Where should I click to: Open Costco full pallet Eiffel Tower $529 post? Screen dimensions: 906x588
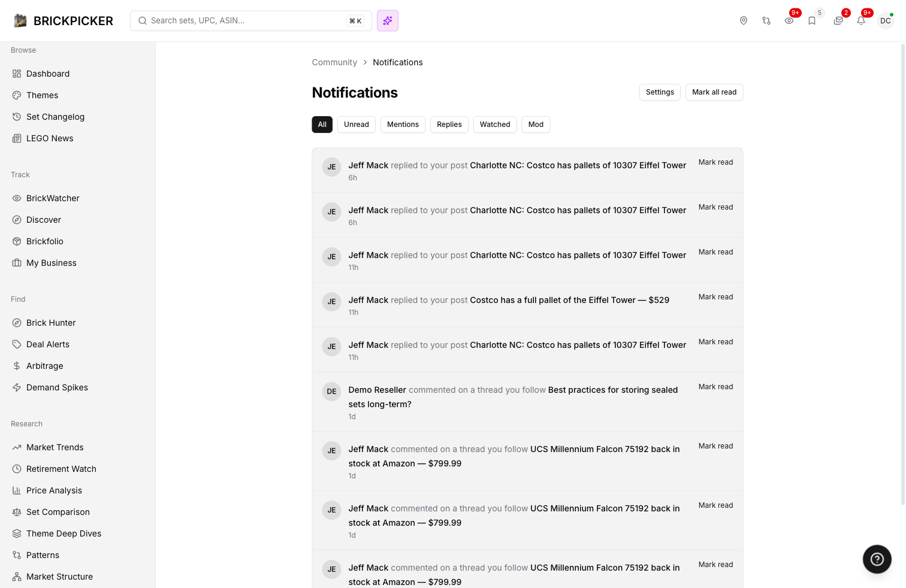tap(570, 300)
